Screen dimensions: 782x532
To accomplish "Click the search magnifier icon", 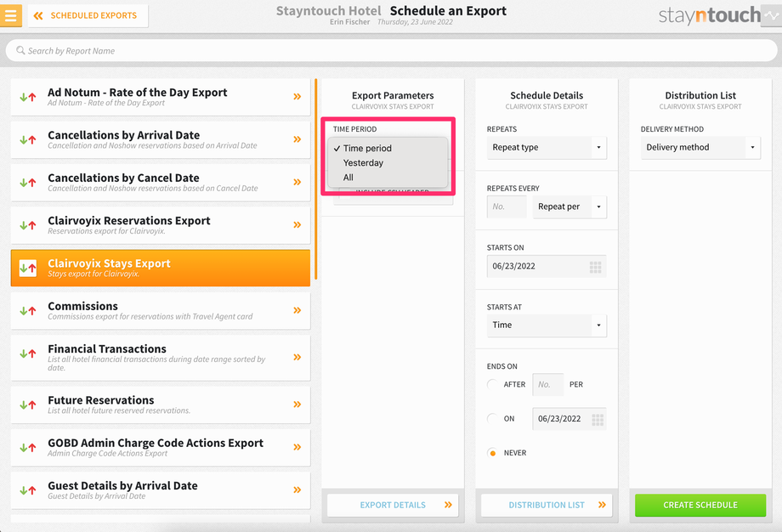I will 20,50.
